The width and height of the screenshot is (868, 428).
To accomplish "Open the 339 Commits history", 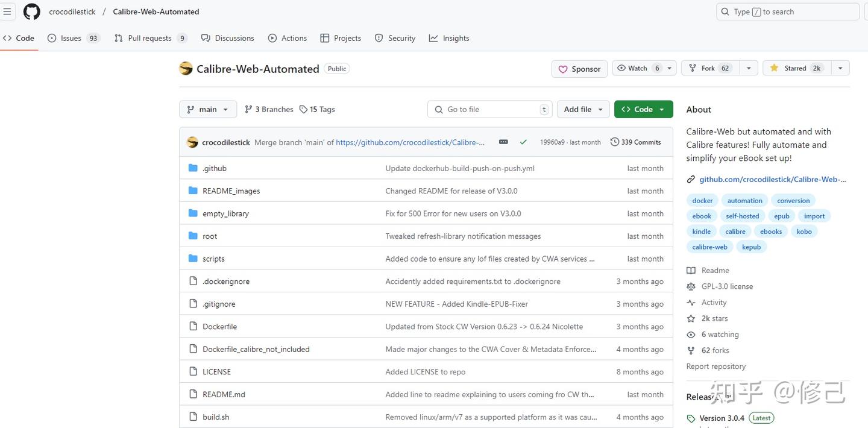I will (x=635, y=142).
